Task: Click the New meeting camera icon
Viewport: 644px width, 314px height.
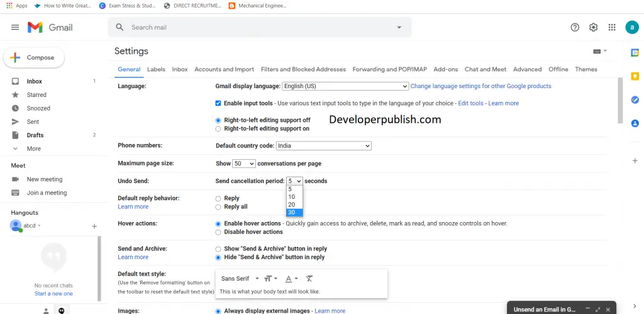Action: tap(15, 179)
